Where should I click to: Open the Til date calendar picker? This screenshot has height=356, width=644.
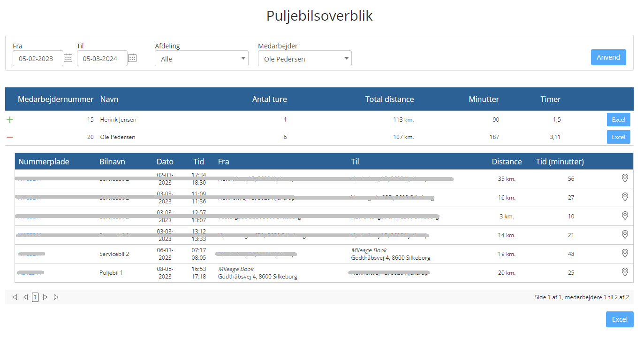132,58
